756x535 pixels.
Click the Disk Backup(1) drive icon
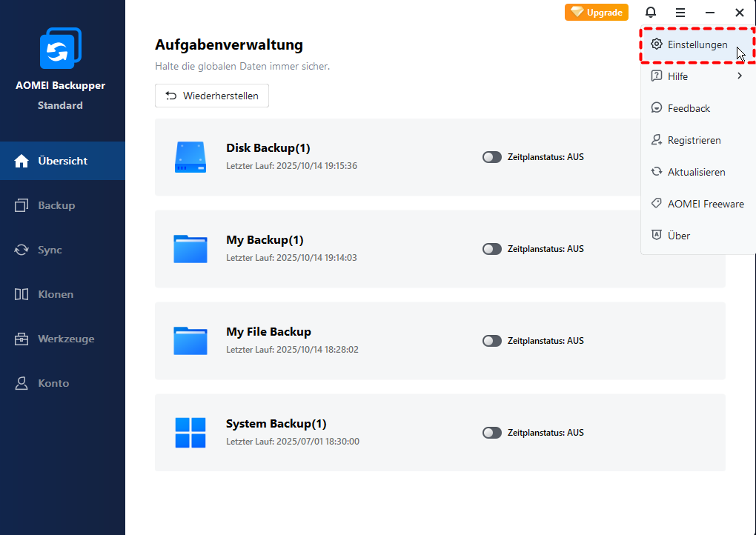[190, 157]
